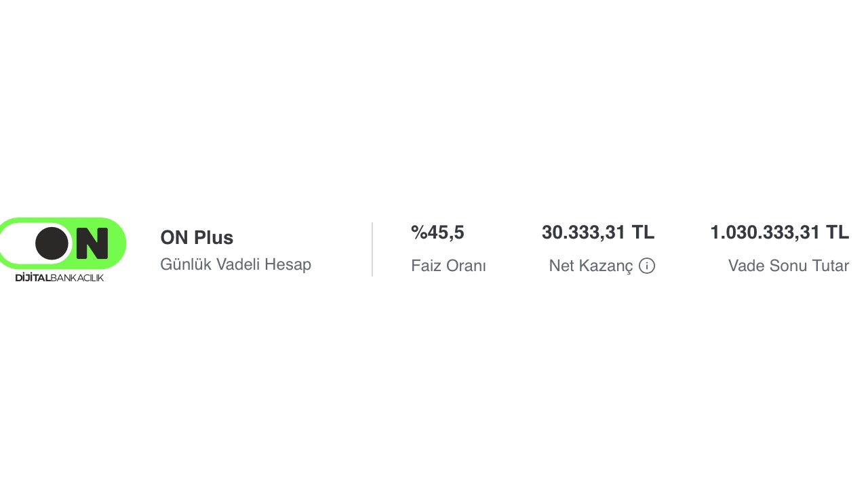Click the Net Kazanç label text
The height and width of the screenshot is (488, 868).
click(x=591, y=266)
